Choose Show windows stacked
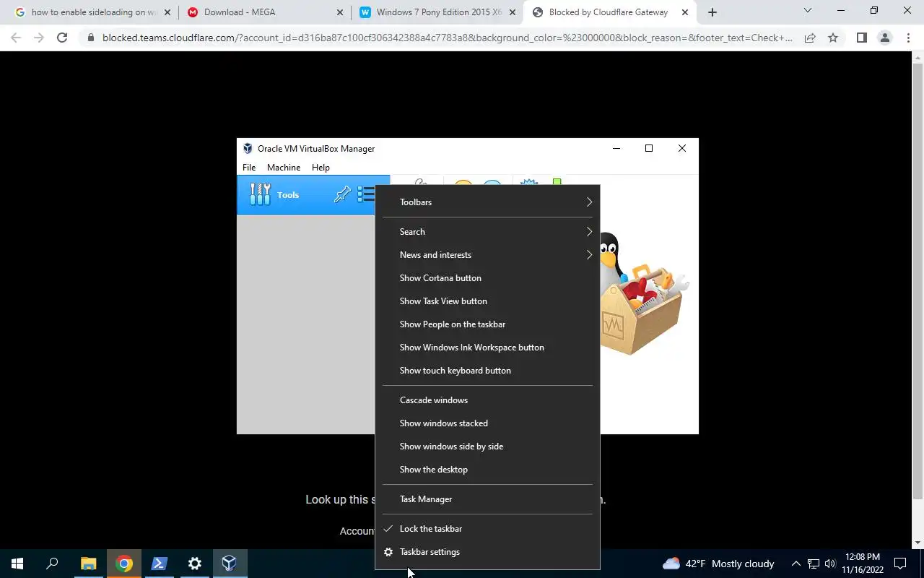This screenshot has height=578, width=924. coord(487,423)
